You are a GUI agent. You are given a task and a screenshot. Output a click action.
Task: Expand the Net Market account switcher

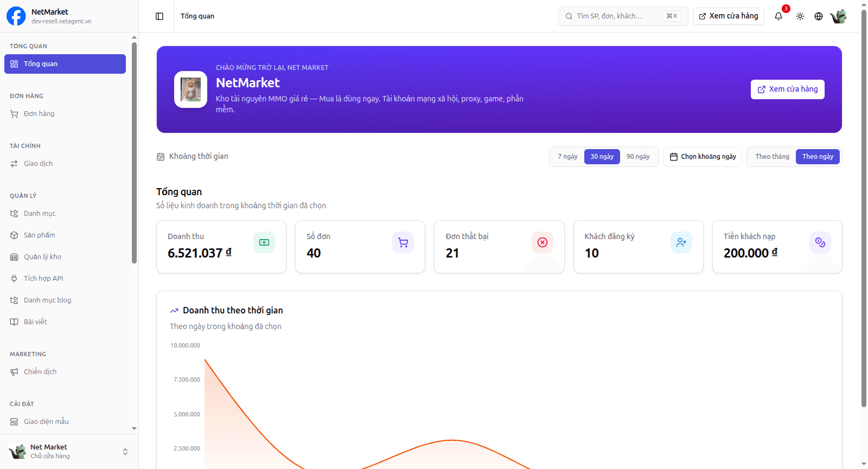(x=69, y=452)
